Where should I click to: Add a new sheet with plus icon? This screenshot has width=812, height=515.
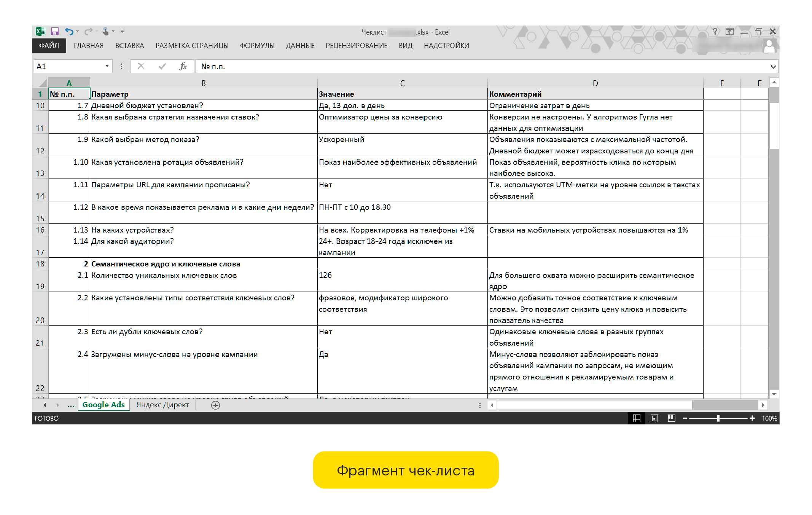(215, 405)
